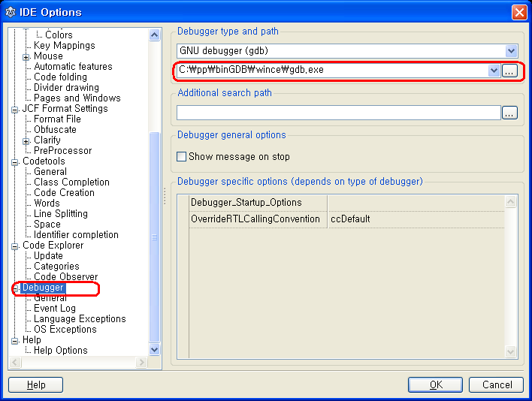Click tree horizontal scrollbar left arrow
The height and width of the screenshot is (401, 532).
(x=15, y=363)
